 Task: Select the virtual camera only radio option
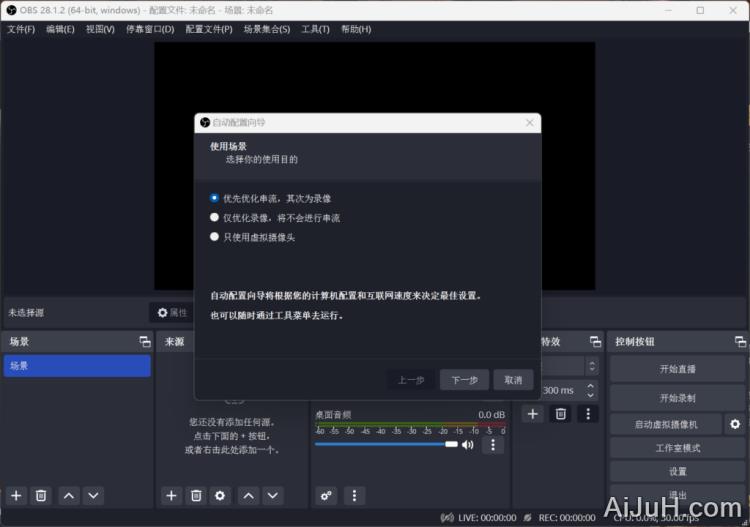point(214,237)
